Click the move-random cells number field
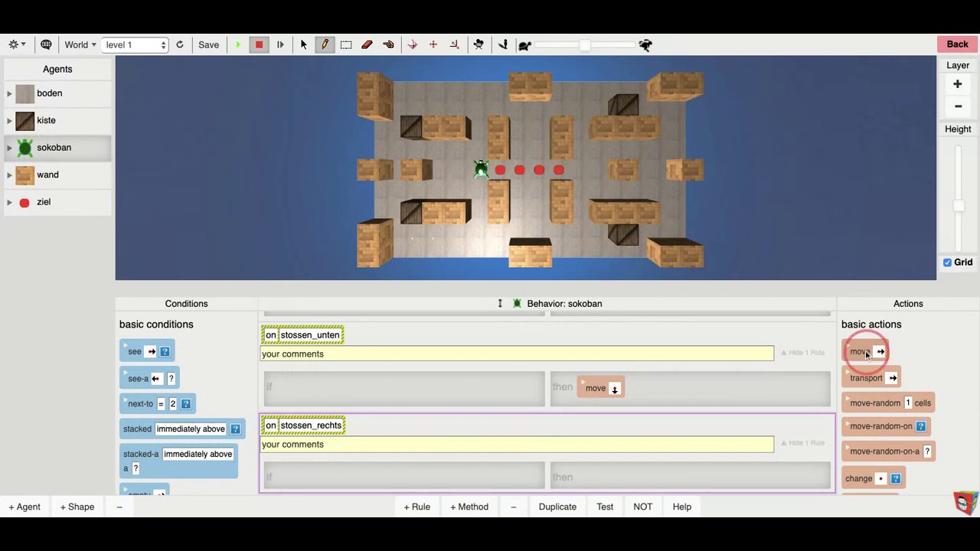 point(908,403)
